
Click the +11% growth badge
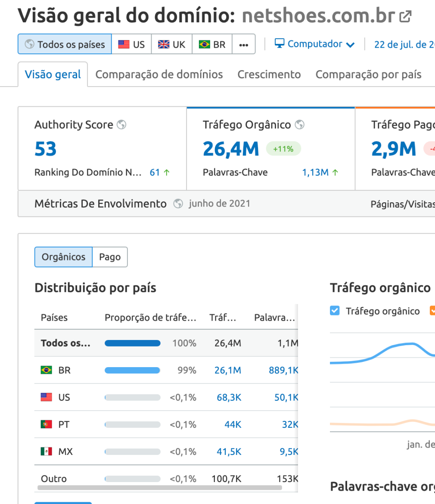coord(283,149)
